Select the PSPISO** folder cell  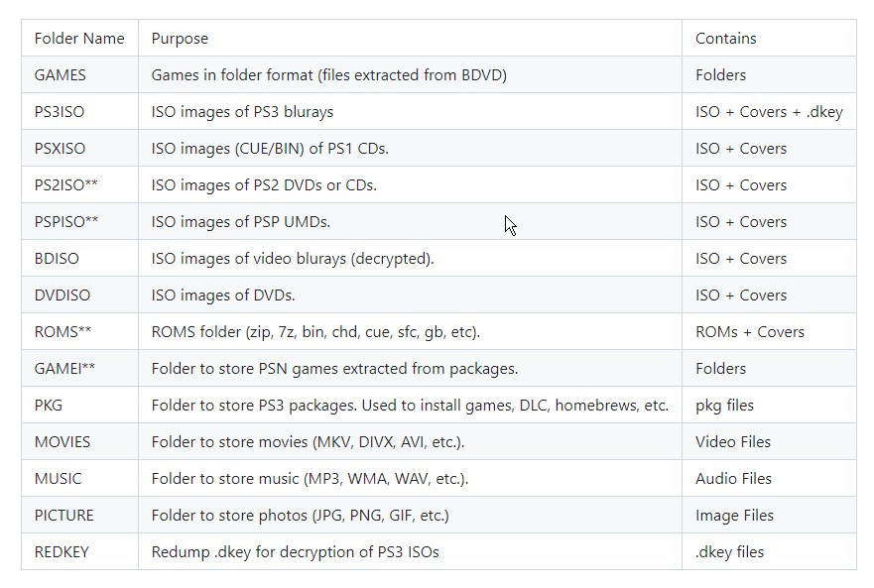pyautogui.click(x=66, y=222)
